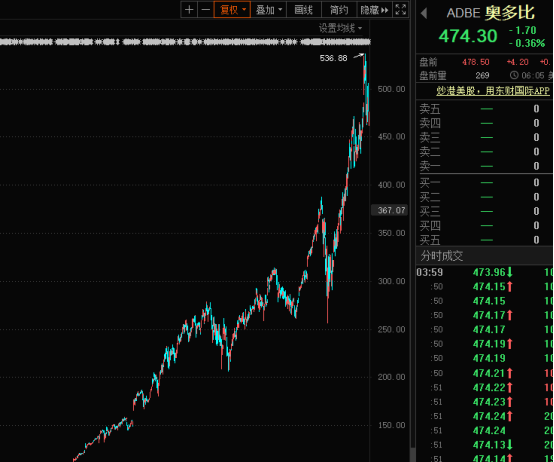Viewport: 554px width, 462px height.
Task: Click the 500.00 axis label
Action: 391,89
